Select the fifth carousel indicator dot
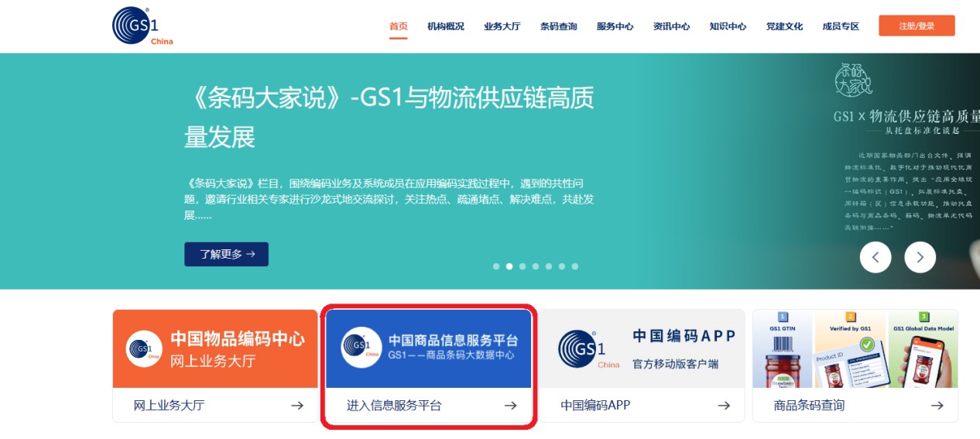 549,266
